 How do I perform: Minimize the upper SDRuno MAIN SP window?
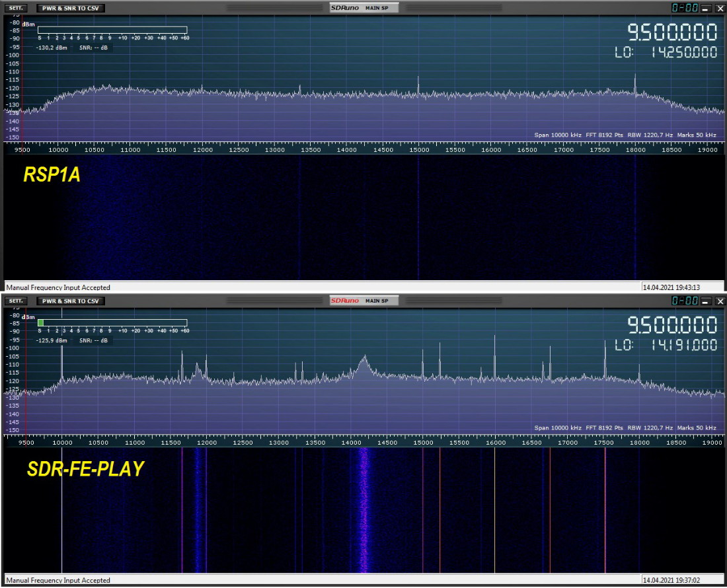(706, 9)
